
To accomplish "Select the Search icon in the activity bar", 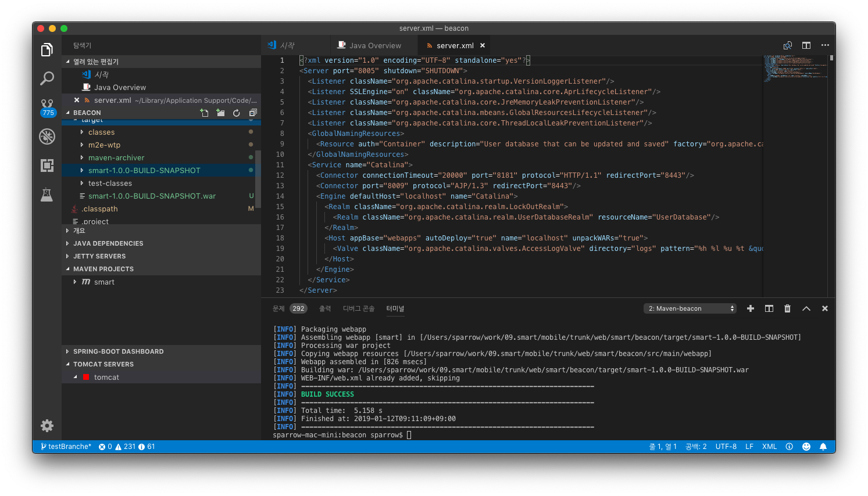I will (x=47, y=78).
